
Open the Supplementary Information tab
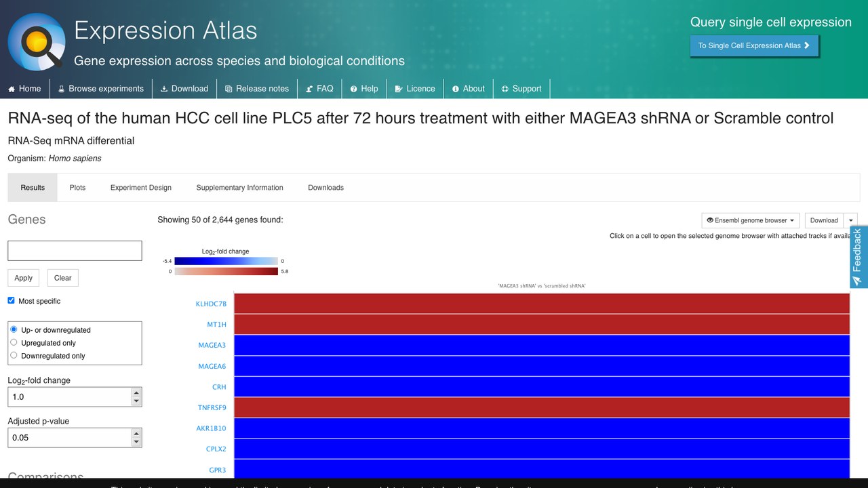[239, 188]
